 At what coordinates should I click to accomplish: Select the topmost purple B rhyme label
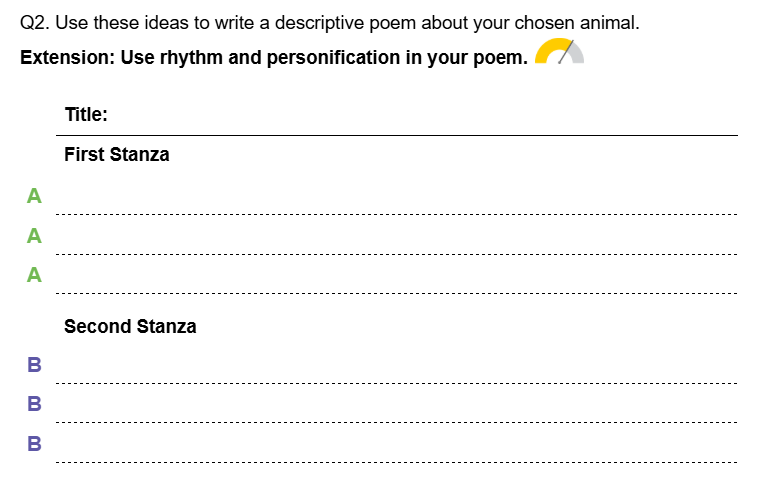34,365
